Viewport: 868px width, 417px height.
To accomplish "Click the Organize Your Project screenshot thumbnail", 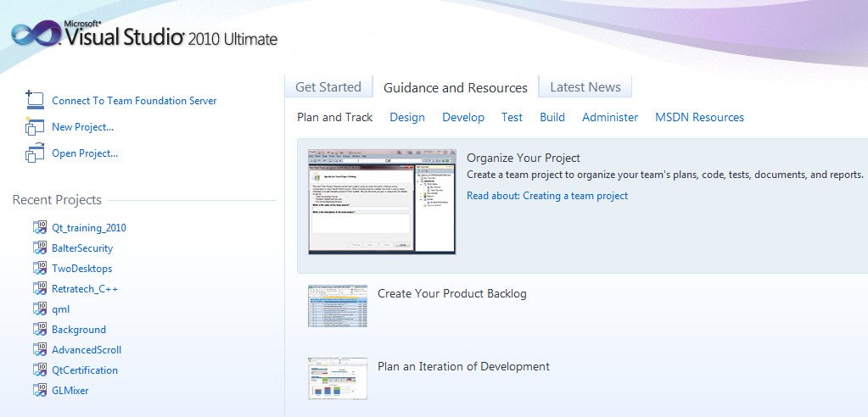I will 382,203.
